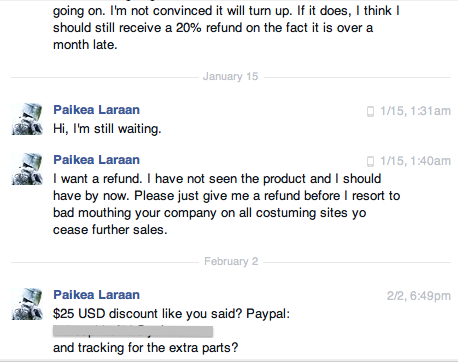Image resolution: width=458 pixels, height=362 pixels.
Task: Select the avatar on the February 2 message
Action: (27, 304)
